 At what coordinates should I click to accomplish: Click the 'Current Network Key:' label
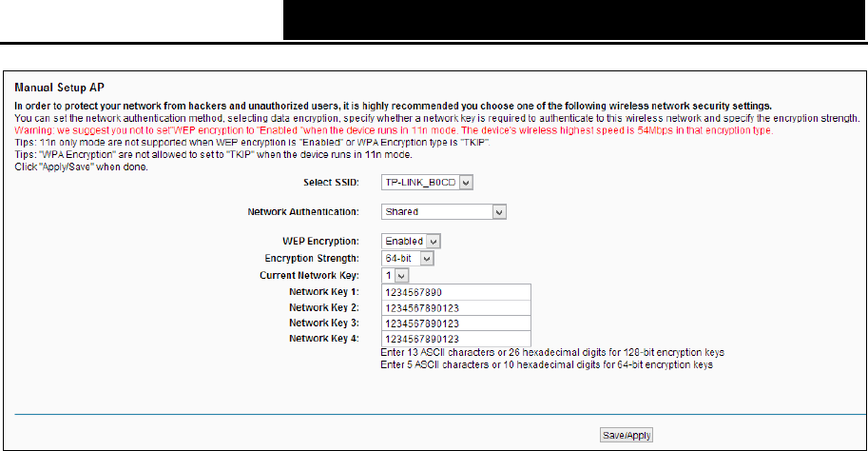(x=309, y=275)
